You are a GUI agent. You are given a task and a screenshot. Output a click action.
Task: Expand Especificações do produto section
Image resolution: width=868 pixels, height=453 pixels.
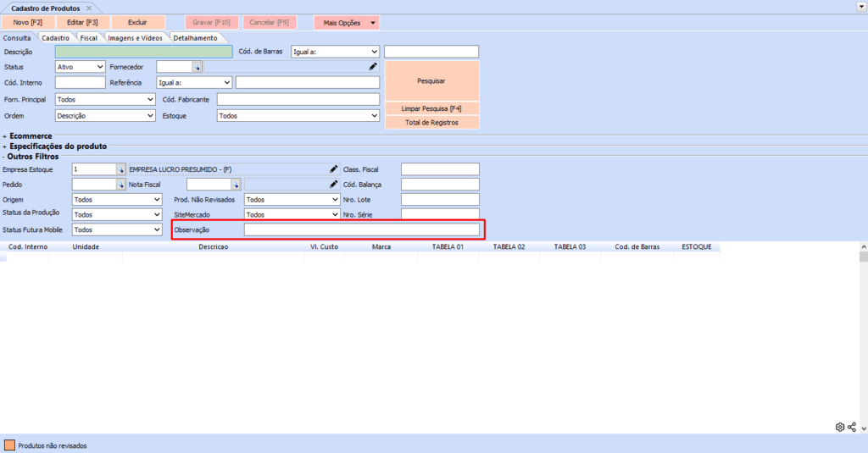tap(5, 146)
